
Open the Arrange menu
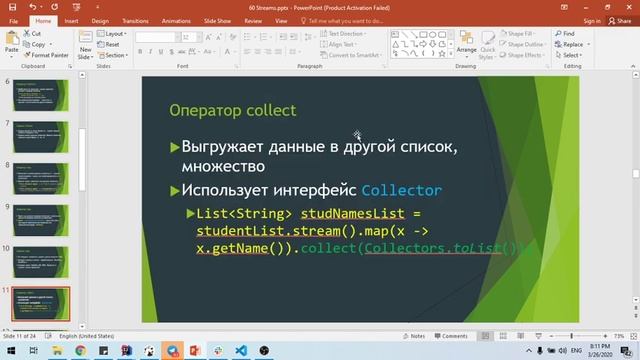tap(467, 44)
